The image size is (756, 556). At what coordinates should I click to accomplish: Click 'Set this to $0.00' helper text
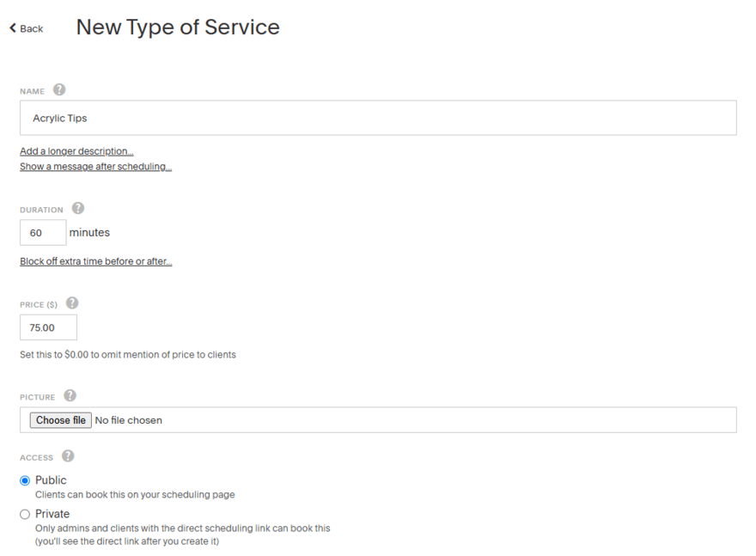pos(128,354)
